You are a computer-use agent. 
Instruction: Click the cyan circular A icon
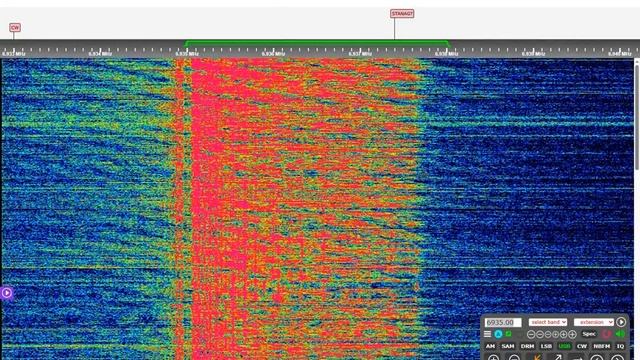coord(498,334)
